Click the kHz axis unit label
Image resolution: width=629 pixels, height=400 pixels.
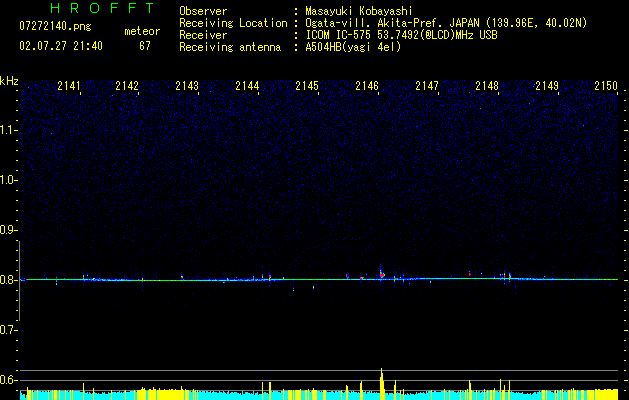[x=9, y=81]
